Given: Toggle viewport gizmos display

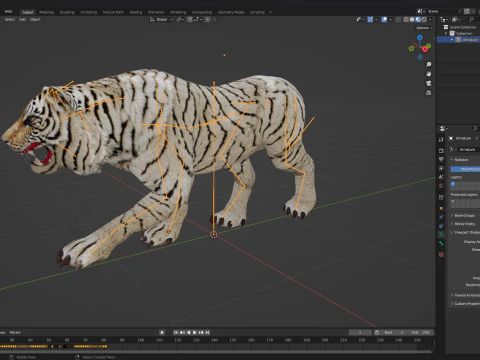Looking at the screenshot, I should (x=370, y=19).
